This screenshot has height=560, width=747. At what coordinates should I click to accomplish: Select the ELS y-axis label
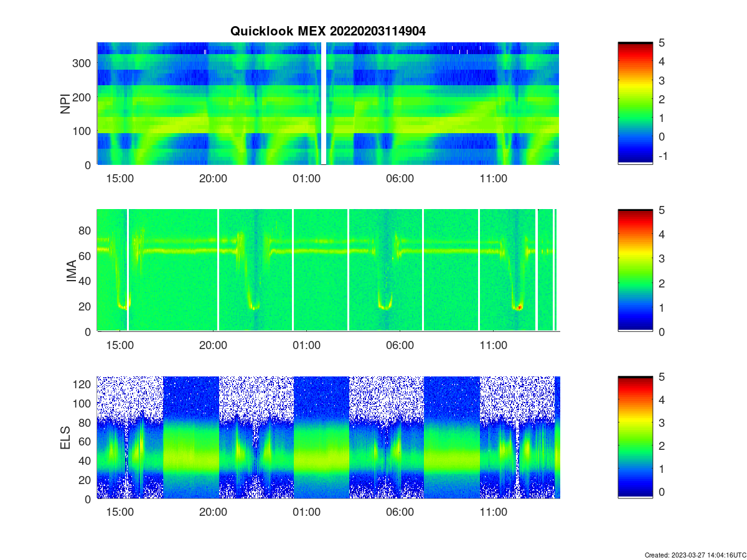65,437
